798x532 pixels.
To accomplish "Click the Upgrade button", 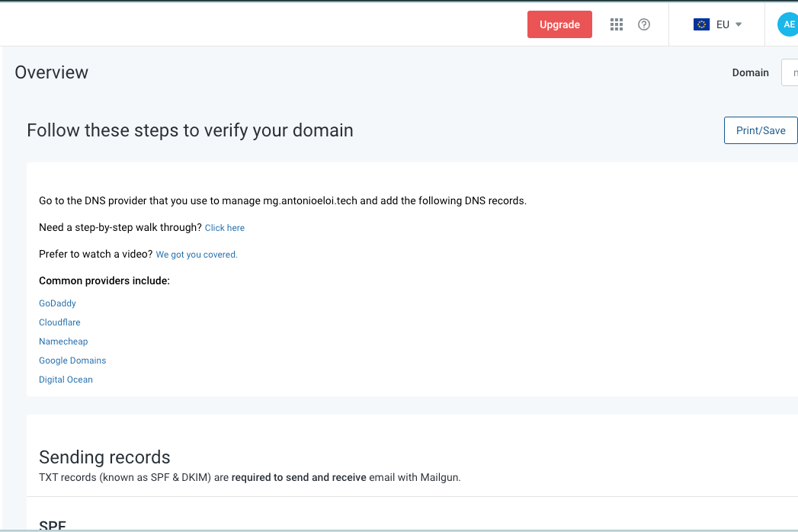I will (559, 24).
